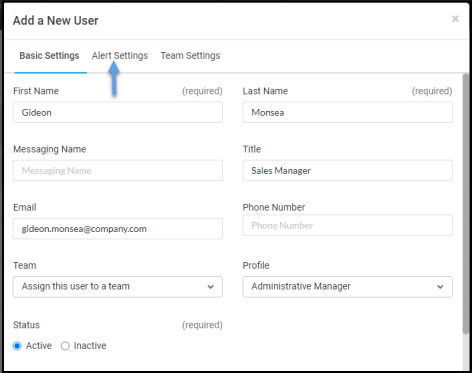472x373 pixels.
Task: Switch to the Basic Settings tab
Action: pos(49,56)
